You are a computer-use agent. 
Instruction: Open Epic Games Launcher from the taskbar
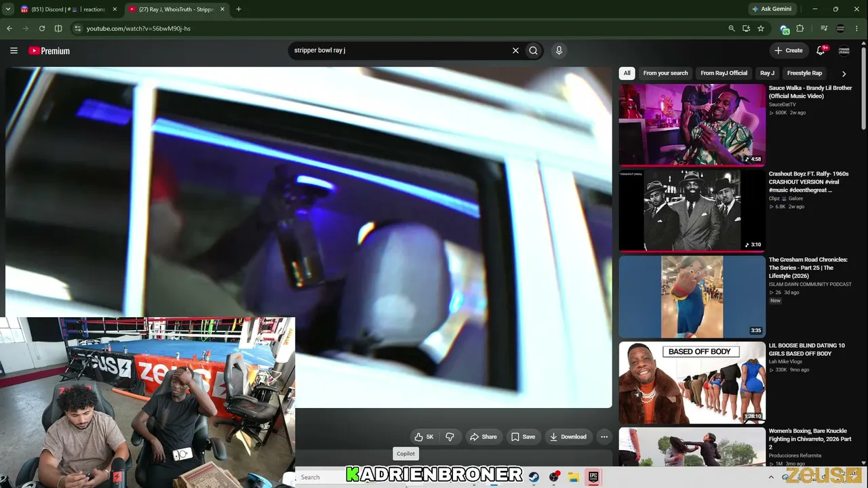coord(593,477)
